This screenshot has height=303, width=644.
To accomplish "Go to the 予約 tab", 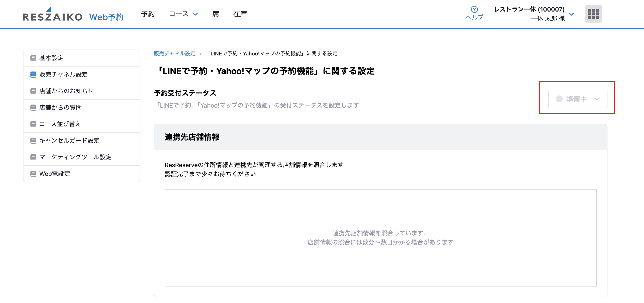I will tap(148, 14).
